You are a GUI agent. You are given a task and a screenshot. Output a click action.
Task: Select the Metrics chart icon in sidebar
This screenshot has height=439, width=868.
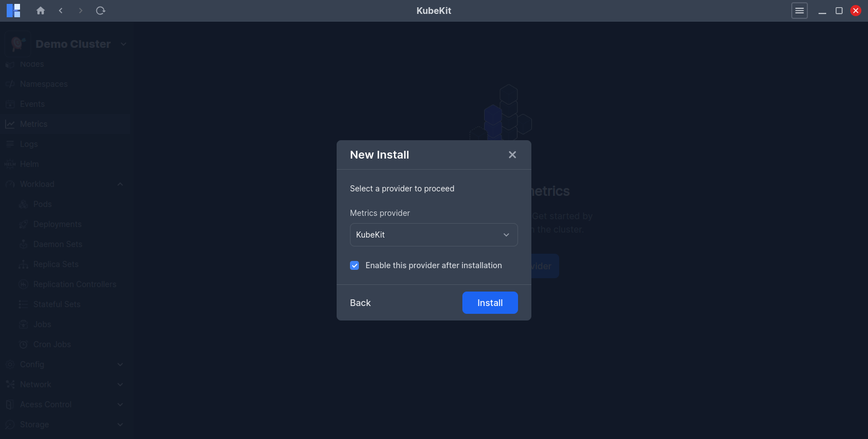(x=9, y=124)
